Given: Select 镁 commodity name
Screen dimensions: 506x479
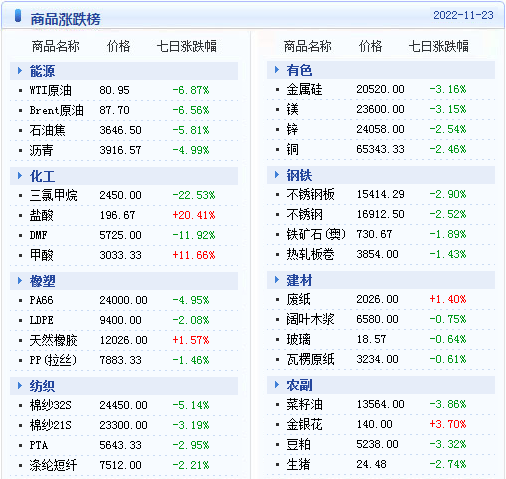Looking at the screenshot, I should pyautogui.click(x=292, y=109).
